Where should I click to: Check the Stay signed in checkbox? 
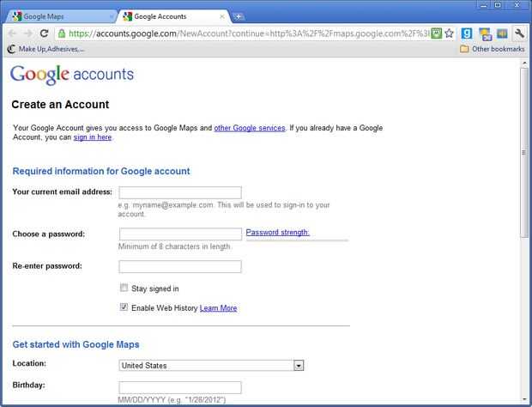point(124,288)
